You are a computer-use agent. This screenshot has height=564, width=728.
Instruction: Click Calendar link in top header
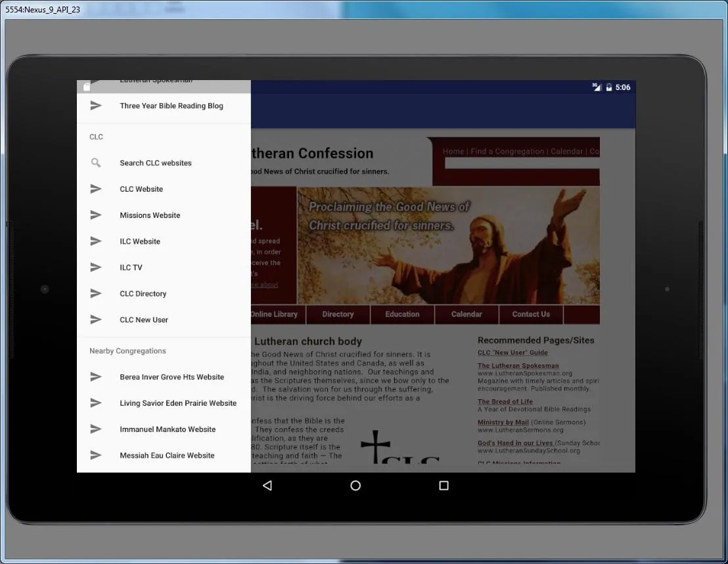coord(566,151)
